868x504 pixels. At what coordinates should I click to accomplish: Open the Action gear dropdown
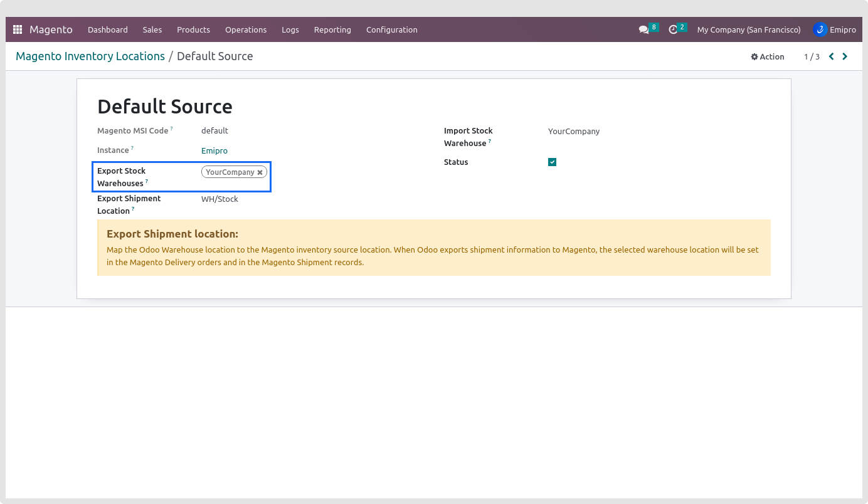click(768, 56)
